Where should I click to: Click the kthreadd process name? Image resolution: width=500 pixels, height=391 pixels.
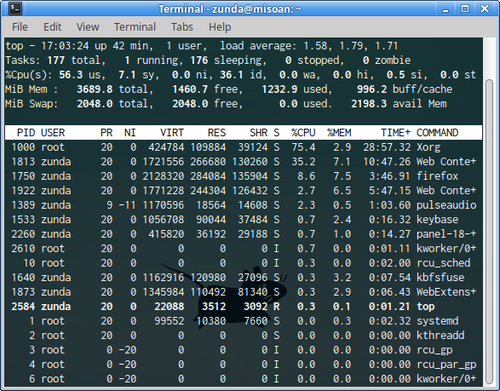point(440,335)
